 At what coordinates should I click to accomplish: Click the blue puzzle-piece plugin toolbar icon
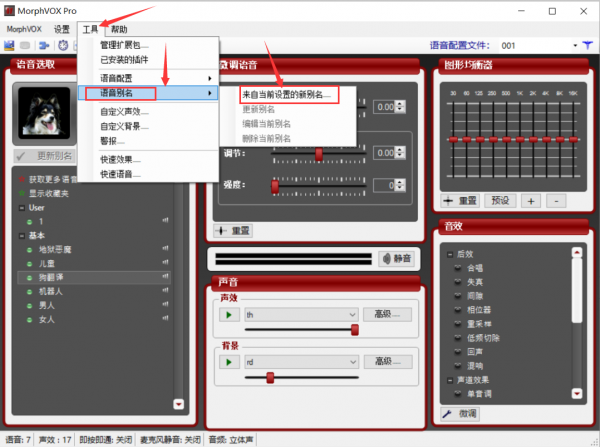44,46
